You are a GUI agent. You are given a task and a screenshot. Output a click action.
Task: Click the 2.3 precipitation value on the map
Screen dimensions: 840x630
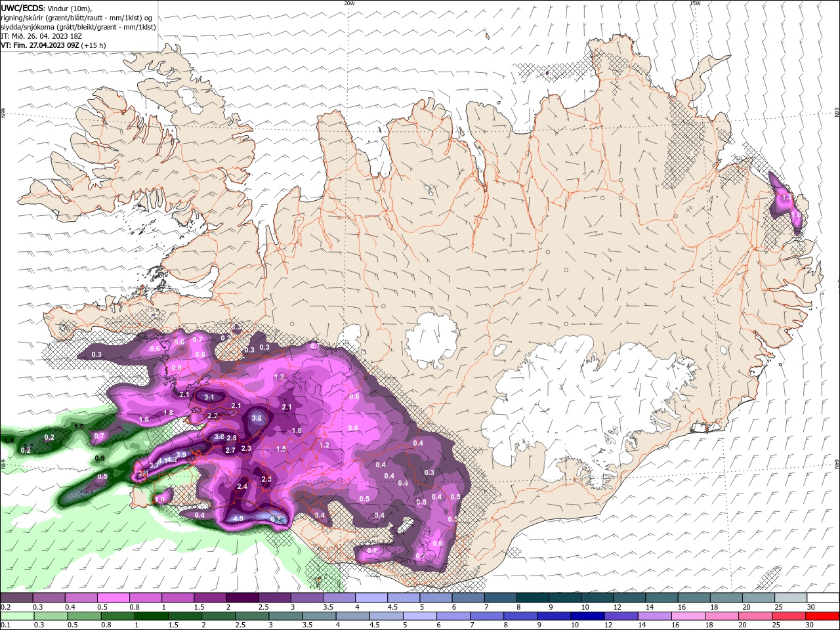[x=246, y=448]
